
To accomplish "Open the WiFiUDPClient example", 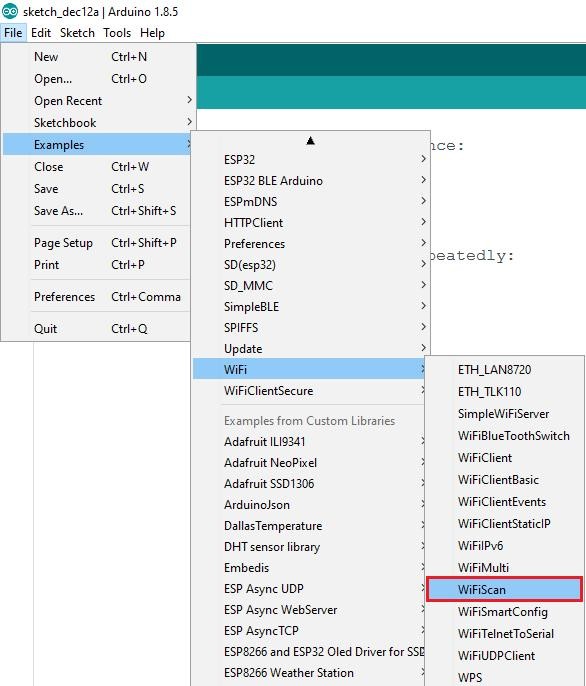I will [x=505, y=655].
